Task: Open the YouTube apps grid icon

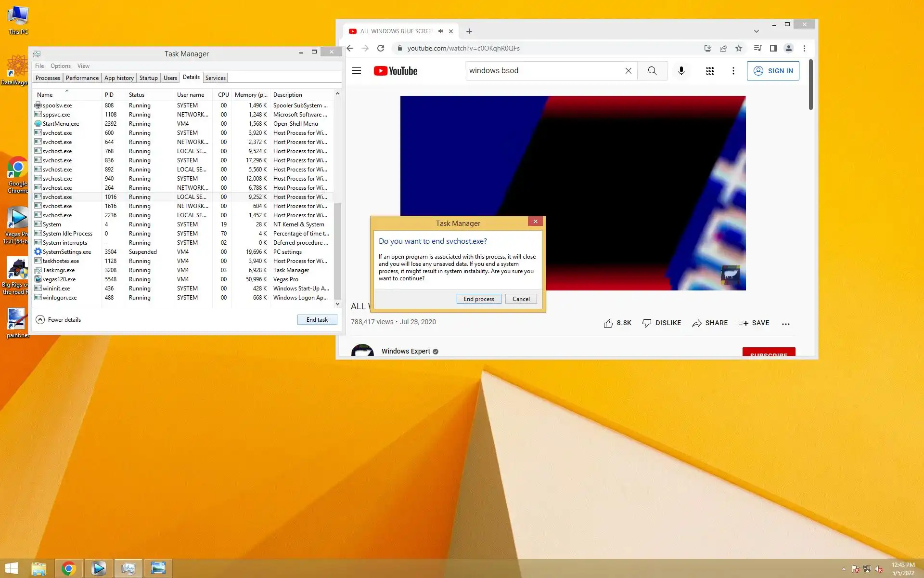Action: [710, 71]
